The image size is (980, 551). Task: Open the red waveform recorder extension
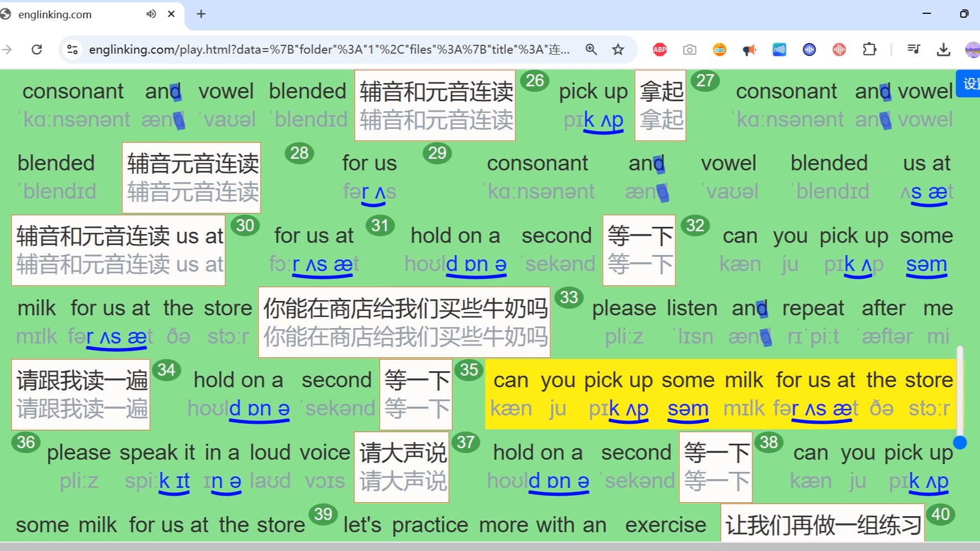(x=839, y=49)
